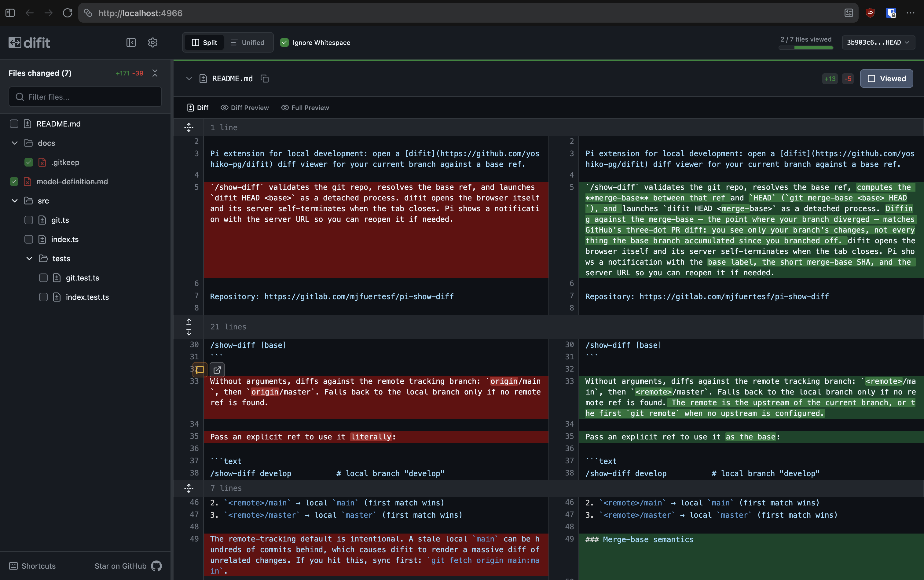924x580 pixels.
Task: Mark git.ts as viewed
Action: coord(29,220)
